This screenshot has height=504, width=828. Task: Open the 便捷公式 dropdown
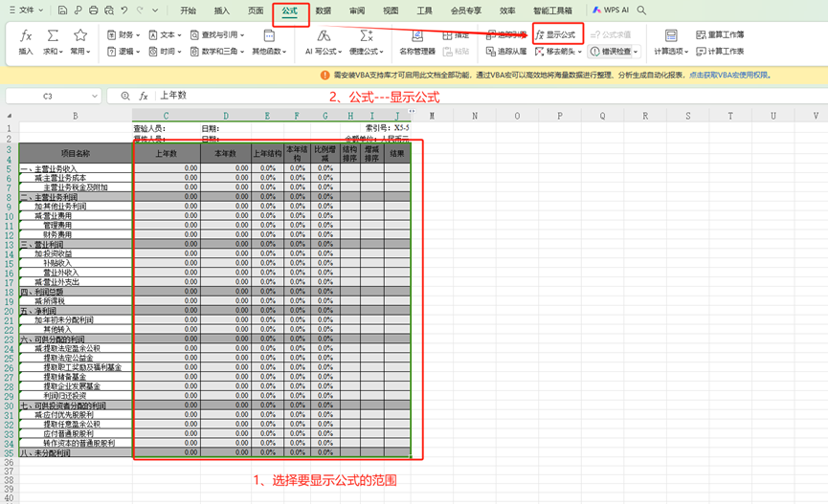(367, 42)
